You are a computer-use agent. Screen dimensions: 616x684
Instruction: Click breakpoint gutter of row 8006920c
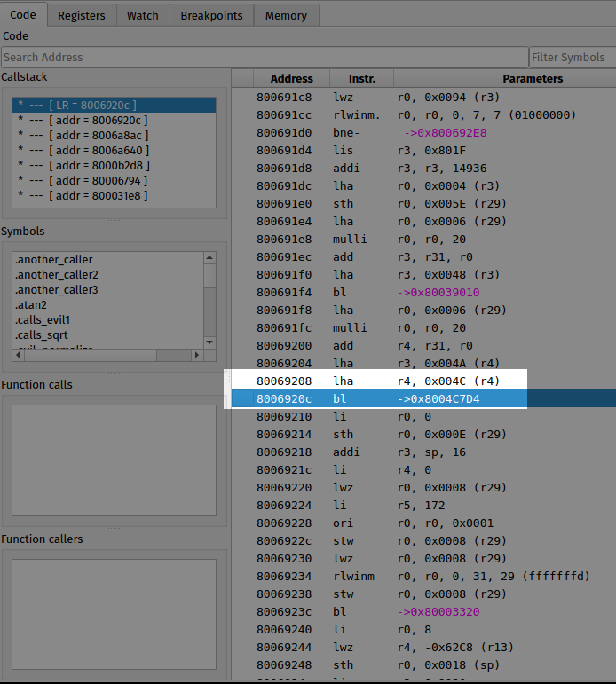242,399
